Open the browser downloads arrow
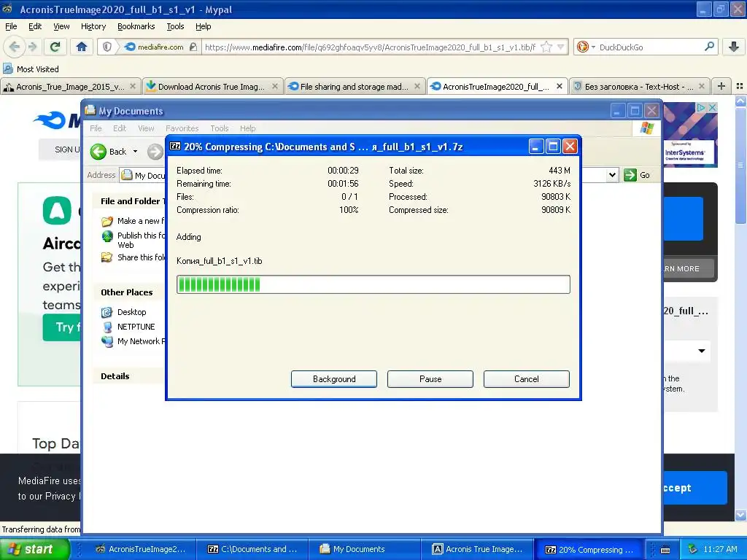 coord(734,47)
